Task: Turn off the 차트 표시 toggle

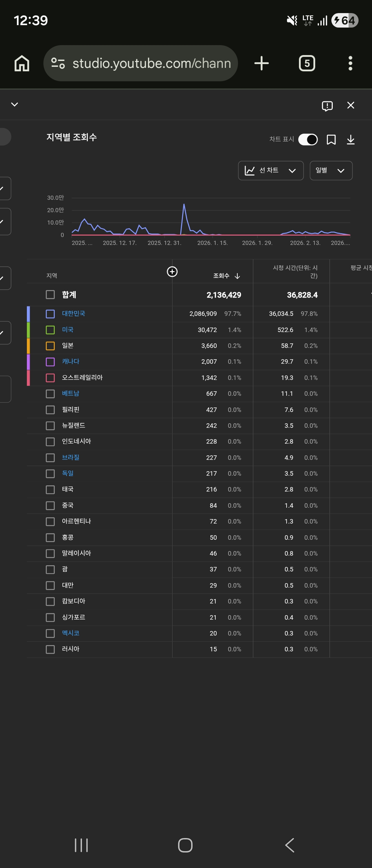Action: [x=308, y=139]
